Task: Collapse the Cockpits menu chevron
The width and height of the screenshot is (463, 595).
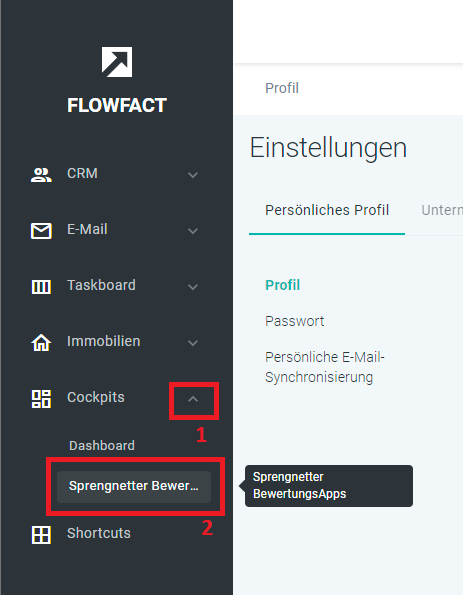Action: (193, 399)
